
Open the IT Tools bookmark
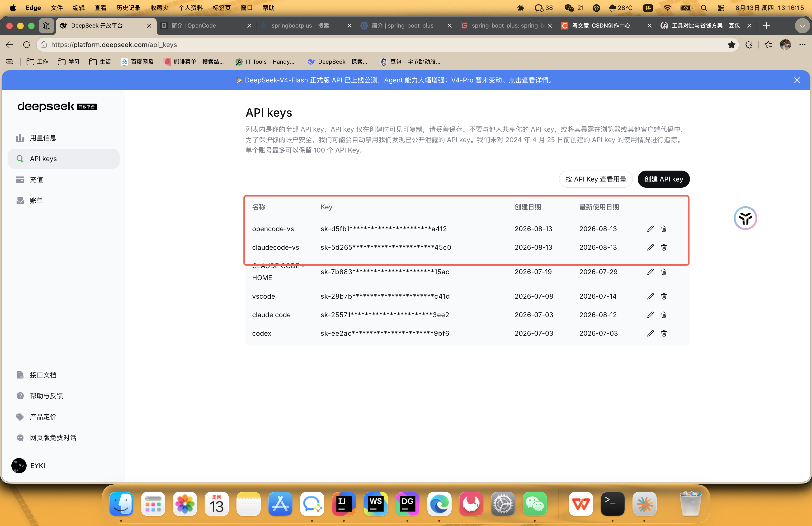pos(265,62)
